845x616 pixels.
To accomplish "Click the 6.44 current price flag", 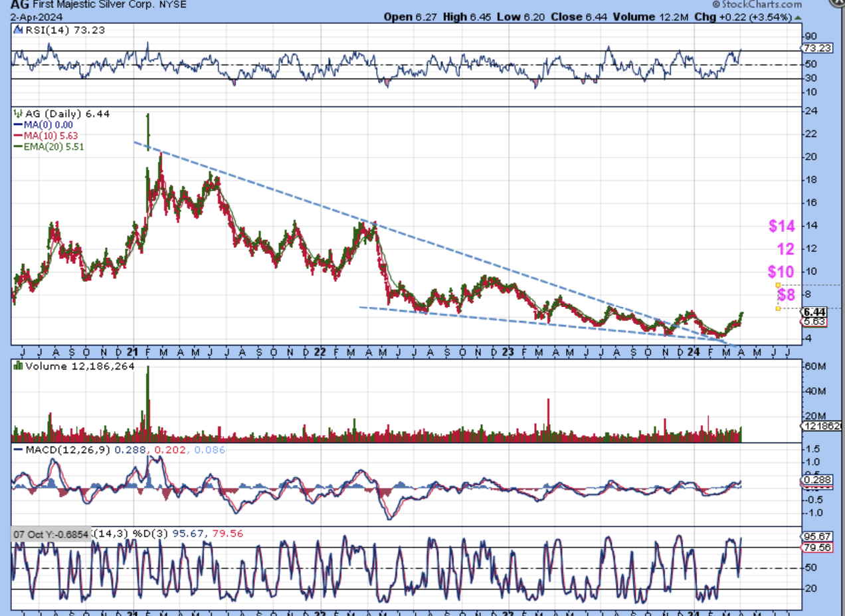I will [814, 311].
